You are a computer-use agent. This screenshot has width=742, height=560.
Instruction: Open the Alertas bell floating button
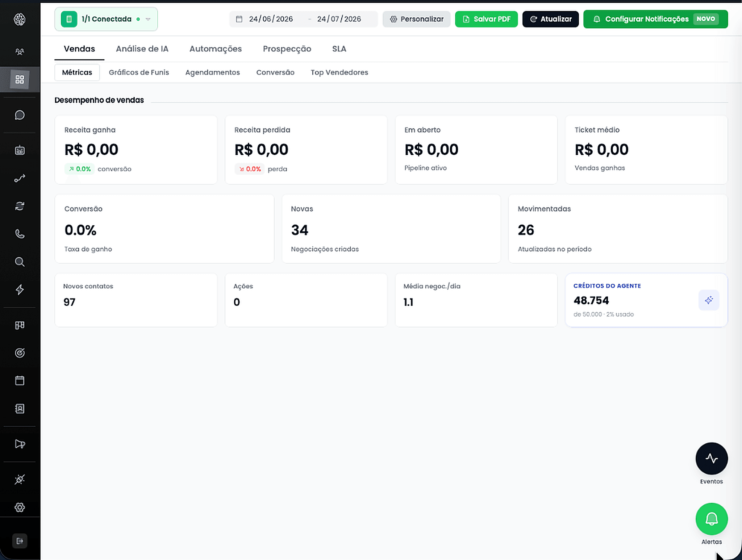point(712,519)
